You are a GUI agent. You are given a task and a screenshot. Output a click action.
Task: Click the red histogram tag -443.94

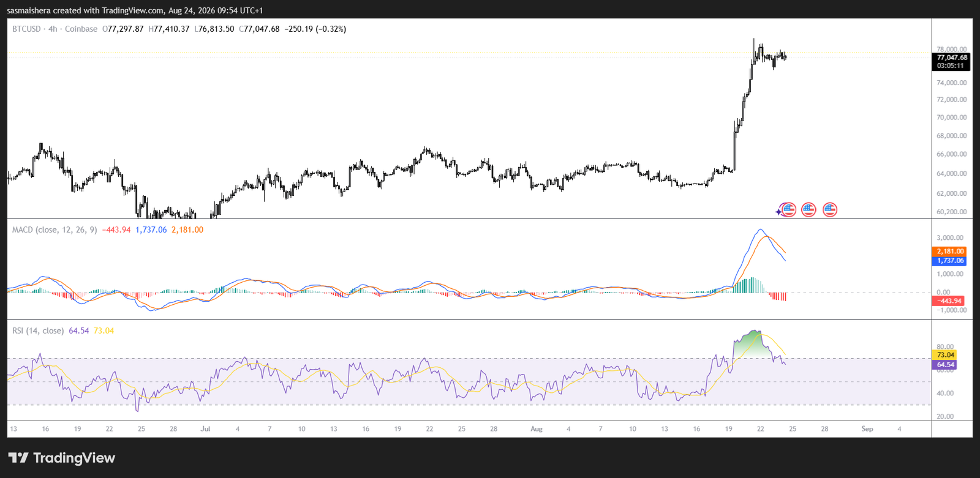[x=948, y=301]
